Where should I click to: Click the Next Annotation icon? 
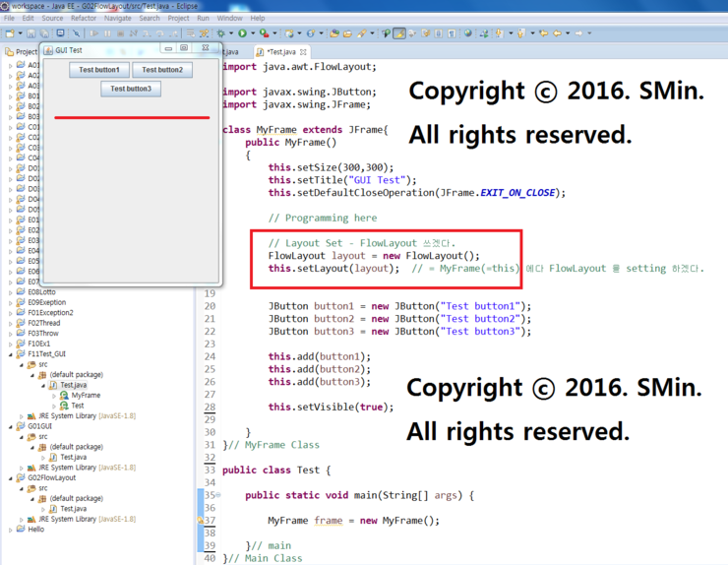(499, 33)
